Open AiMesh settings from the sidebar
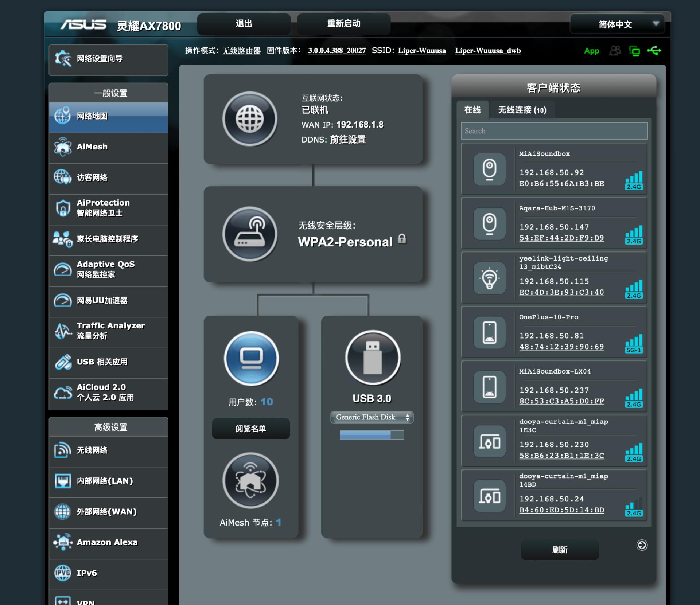 pyautogui.click(x=91, y=147)
